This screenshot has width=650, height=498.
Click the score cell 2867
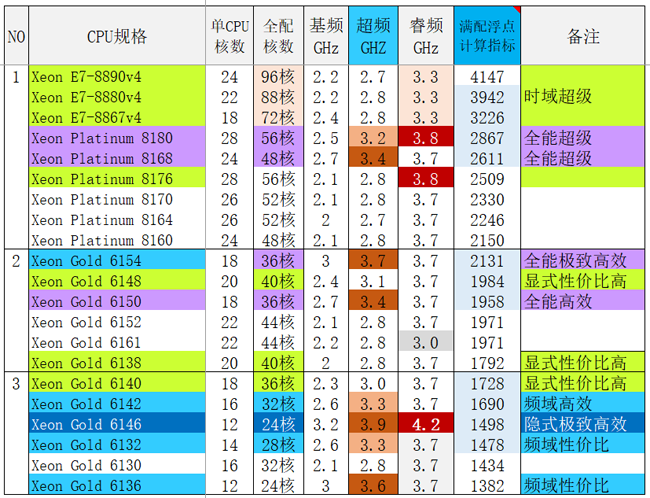point(487,137)
